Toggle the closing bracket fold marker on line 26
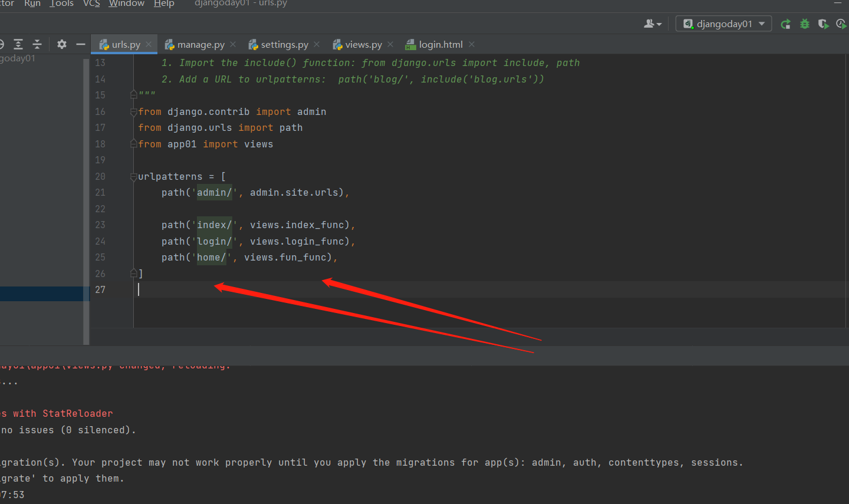The height and width of the screenshot is (504, 849). point(134,274)
